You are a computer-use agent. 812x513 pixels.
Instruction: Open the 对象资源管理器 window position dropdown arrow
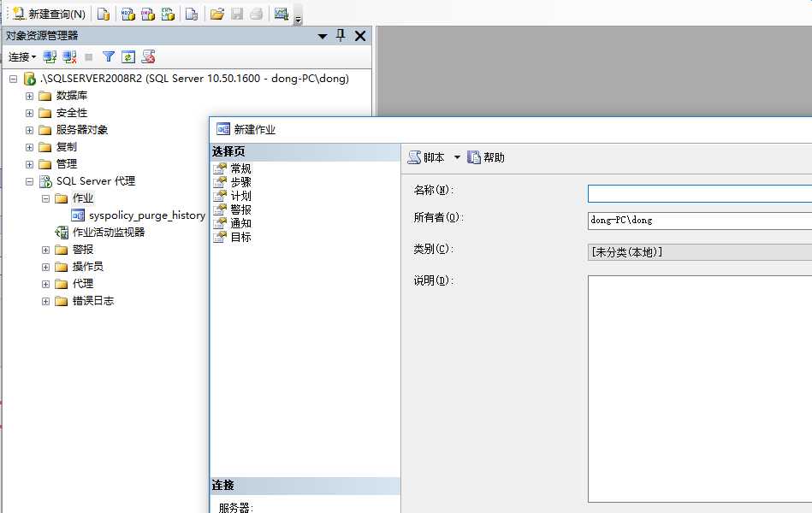click(x=322, y=36)
